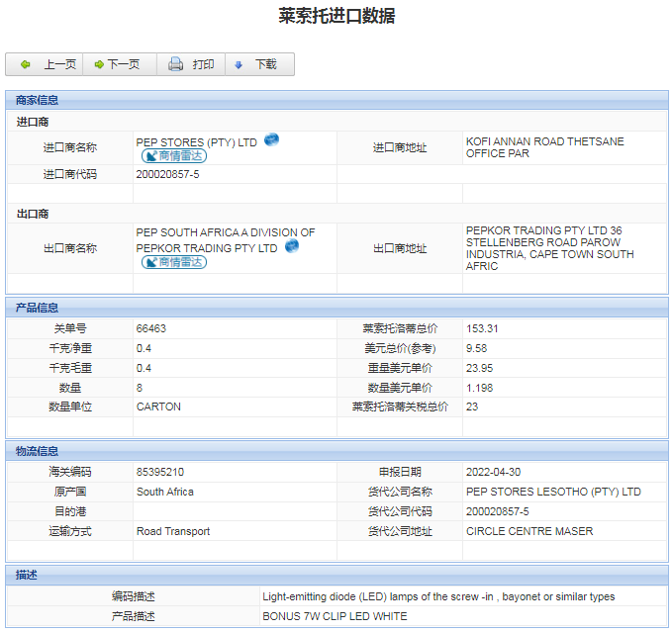Image resolution: width=672 pixels, height=632 pixels.
Task: Open globe icon beside PEPKOR TRADING PTY LTD
Action: [292, 245]
